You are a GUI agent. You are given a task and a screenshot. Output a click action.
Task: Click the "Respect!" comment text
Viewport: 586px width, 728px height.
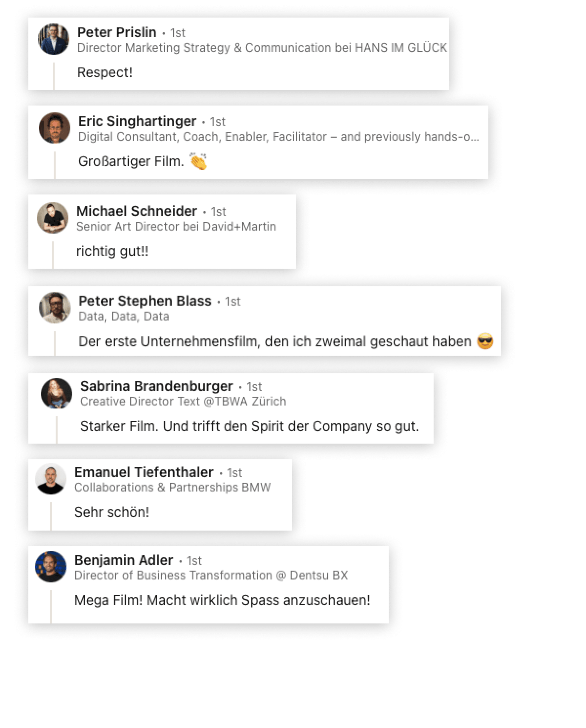pyautogui.click(x=105, y=72)
